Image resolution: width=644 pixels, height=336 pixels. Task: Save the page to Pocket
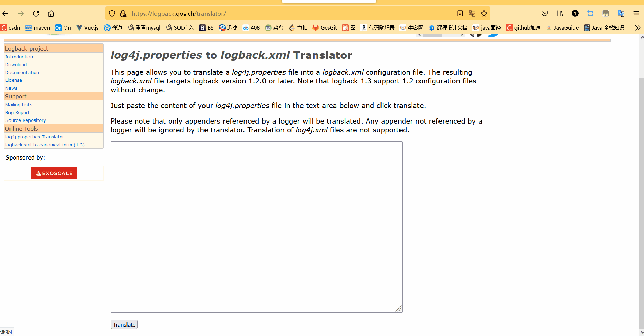pos(544,13)
